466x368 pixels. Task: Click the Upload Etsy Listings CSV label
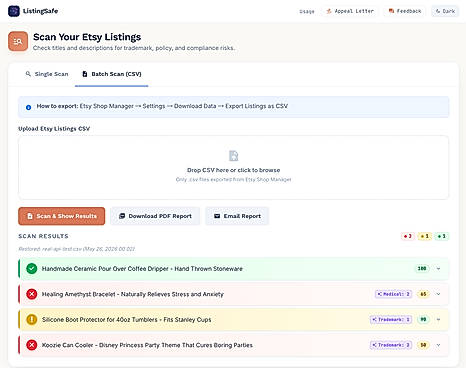[54, 129]
